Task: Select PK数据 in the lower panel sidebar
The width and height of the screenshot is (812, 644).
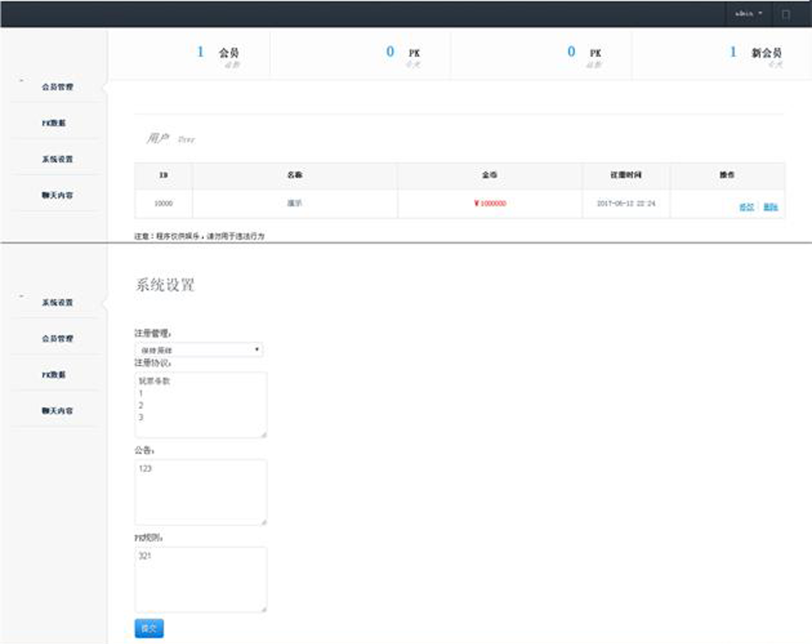Action: coord(54,374)
